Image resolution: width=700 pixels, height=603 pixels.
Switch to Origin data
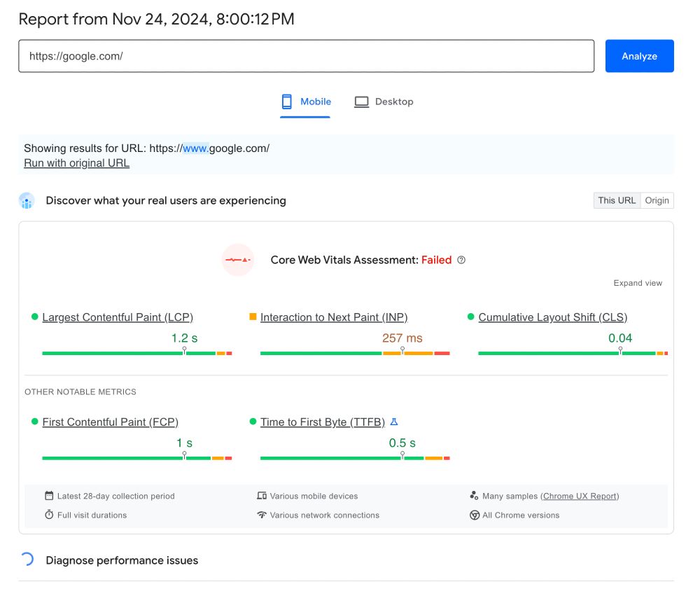coord(657,200)
